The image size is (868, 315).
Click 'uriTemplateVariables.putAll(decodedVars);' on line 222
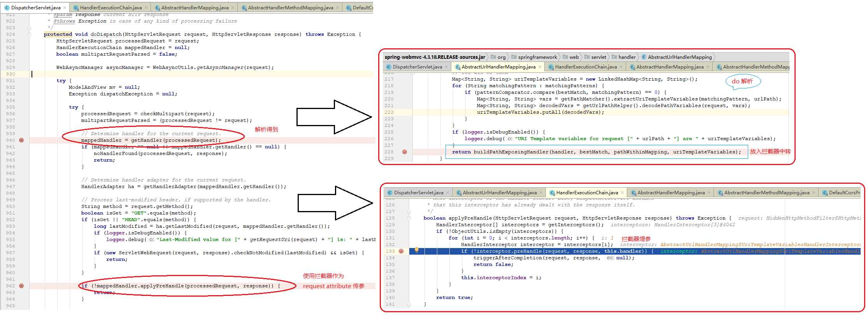540,112
